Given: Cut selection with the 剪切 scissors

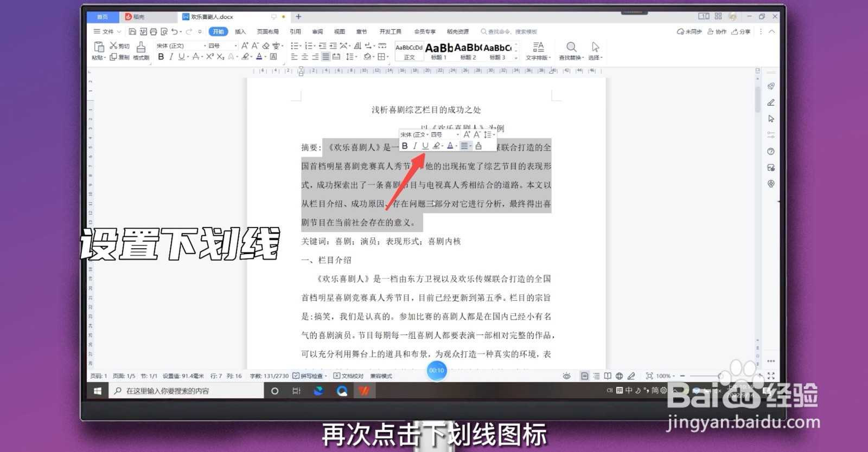Looking at the screenshot, I should pyautogui.click(x=119, y=46).
